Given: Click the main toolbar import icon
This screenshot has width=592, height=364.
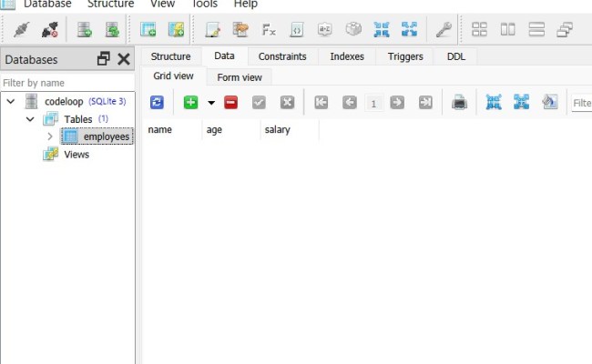Looking at the screenshot, I should click(x=382, y=29).
